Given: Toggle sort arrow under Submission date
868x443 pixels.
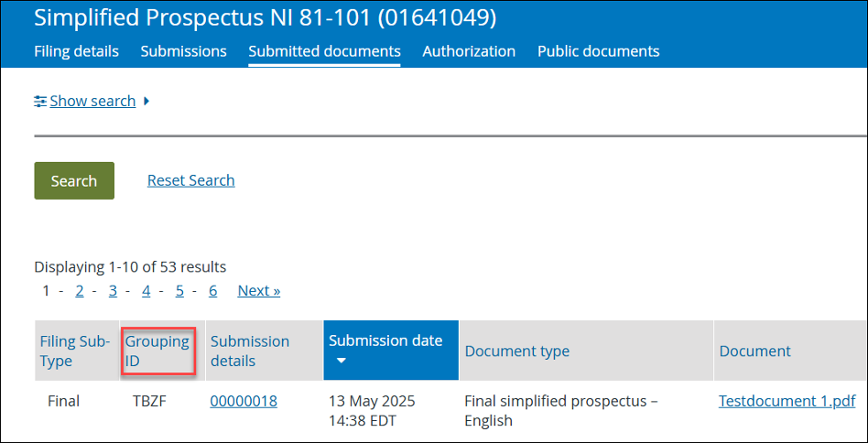Looking at the screenshot, I should tap(342, 361).
